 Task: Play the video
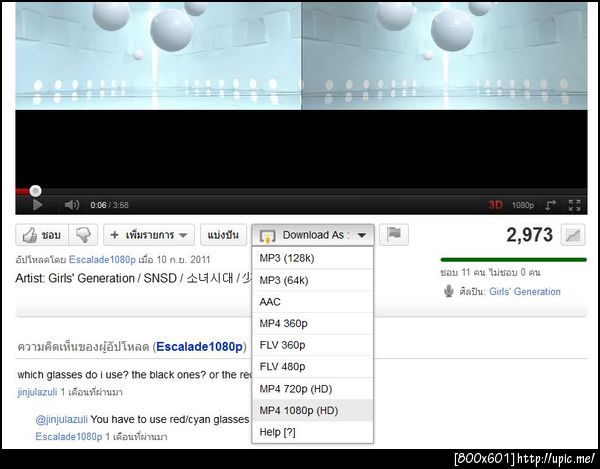37,205
